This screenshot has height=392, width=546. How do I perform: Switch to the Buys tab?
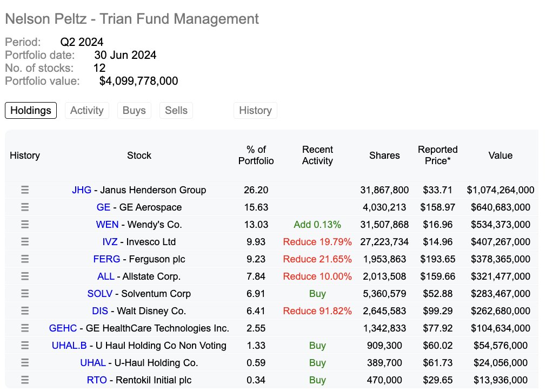click(134, 110)
